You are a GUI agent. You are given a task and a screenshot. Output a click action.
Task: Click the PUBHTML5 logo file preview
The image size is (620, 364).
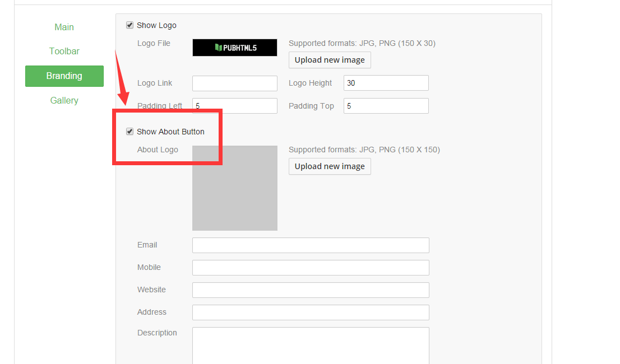[x=235, y=48]
